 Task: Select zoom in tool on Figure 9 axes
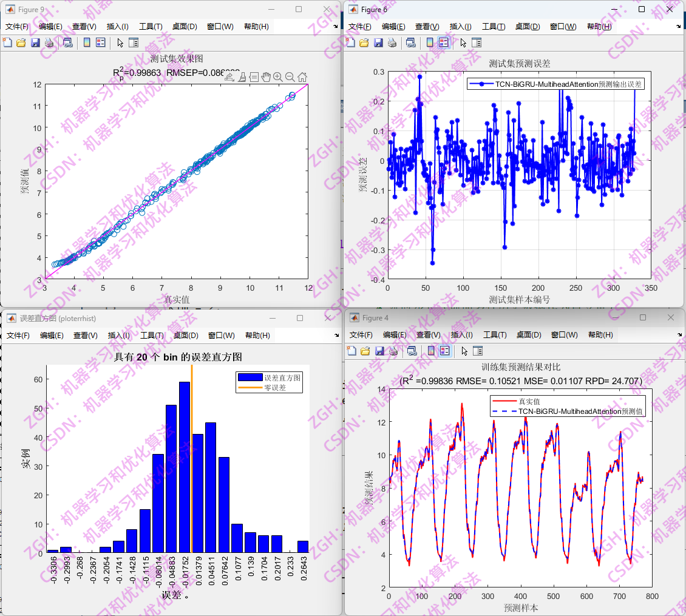pyautogui.click(x=278, y=78)
